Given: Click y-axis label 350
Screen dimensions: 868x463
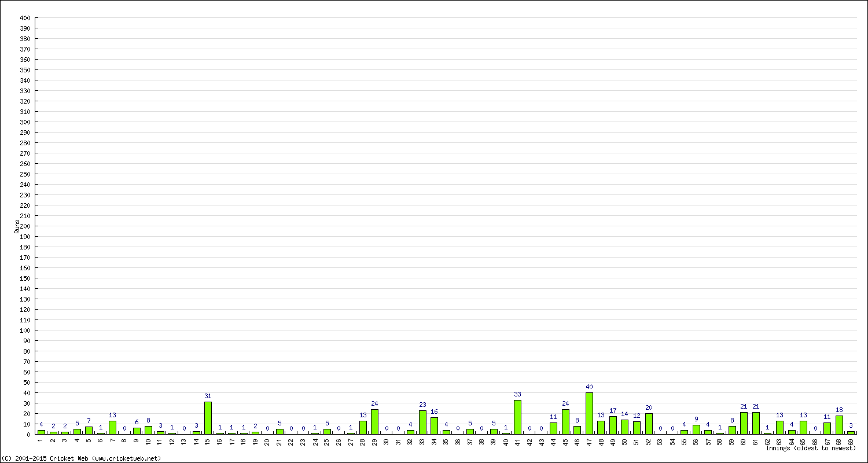Looking at the screenshot, I should tap(24, 70).
